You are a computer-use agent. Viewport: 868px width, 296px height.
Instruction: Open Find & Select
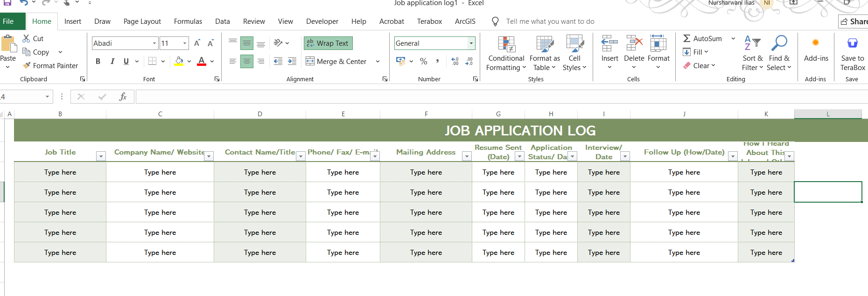(x=779, y=53)
